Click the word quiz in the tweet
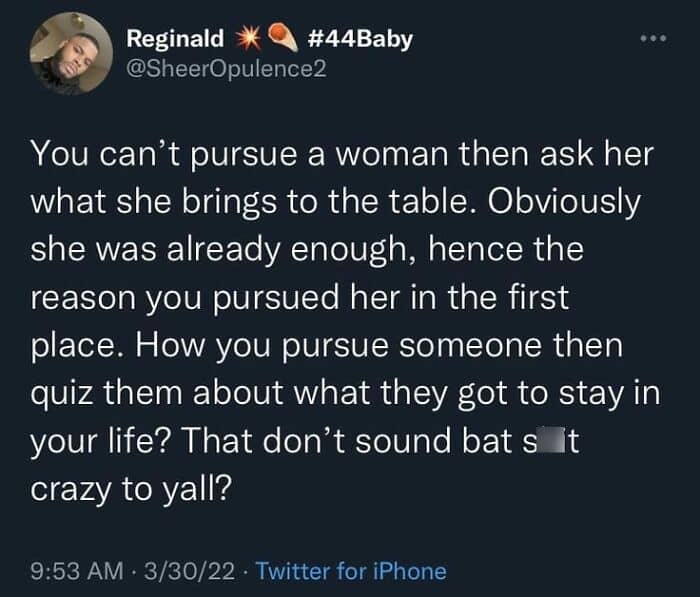Screen dimensions: 700x597 tap(62, 394)
